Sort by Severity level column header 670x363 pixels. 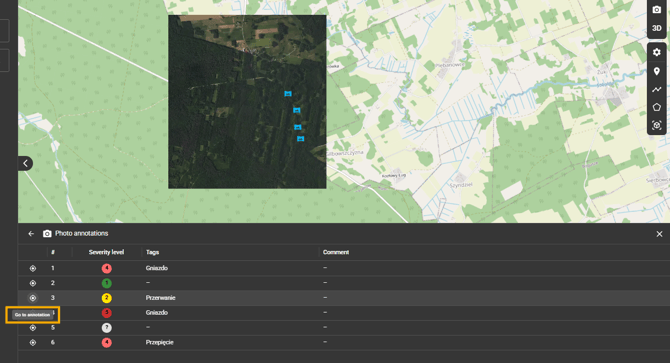(106, 252)
